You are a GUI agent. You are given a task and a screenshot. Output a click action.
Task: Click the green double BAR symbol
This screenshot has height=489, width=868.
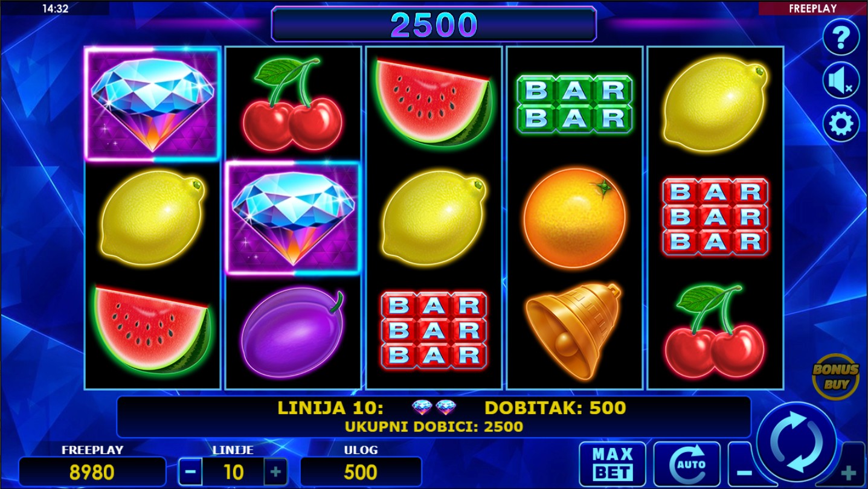(x=574, y=104)
